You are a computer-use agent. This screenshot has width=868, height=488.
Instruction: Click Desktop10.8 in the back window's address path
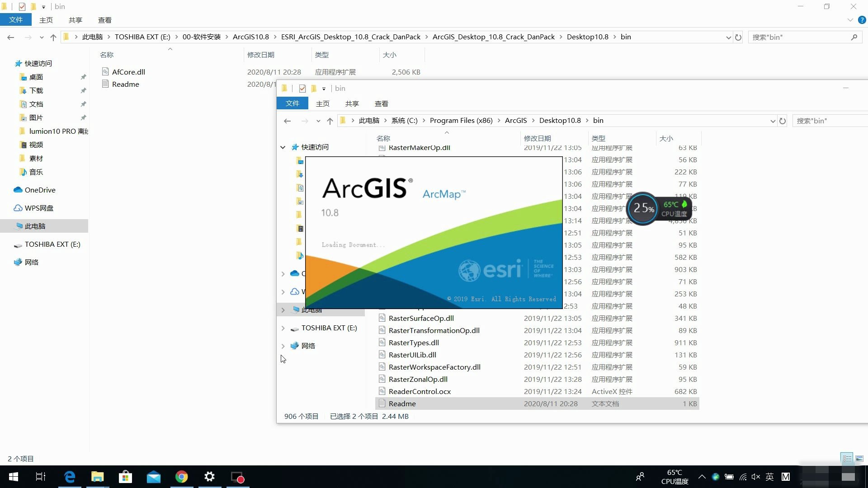click(588, 37)
